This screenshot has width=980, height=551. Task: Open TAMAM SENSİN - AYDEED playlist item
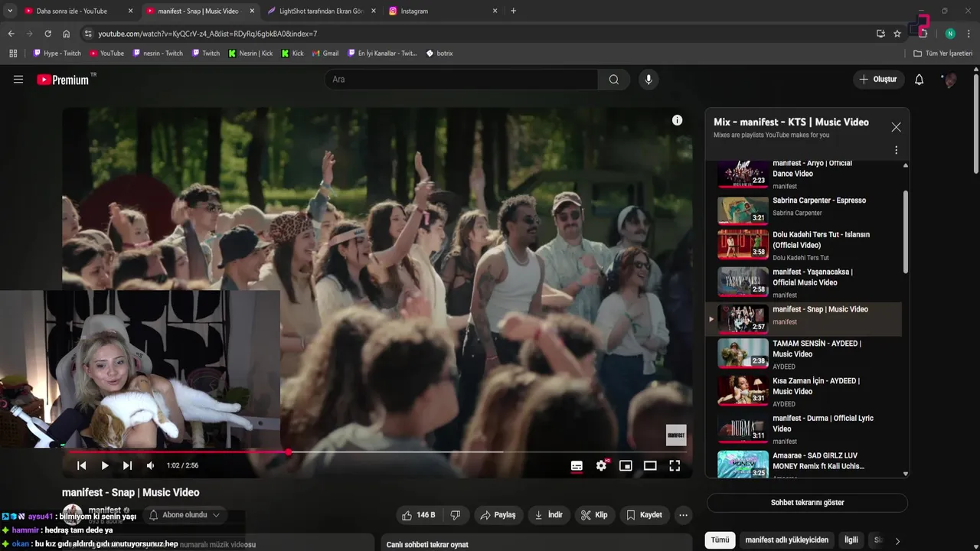(805, 354)
